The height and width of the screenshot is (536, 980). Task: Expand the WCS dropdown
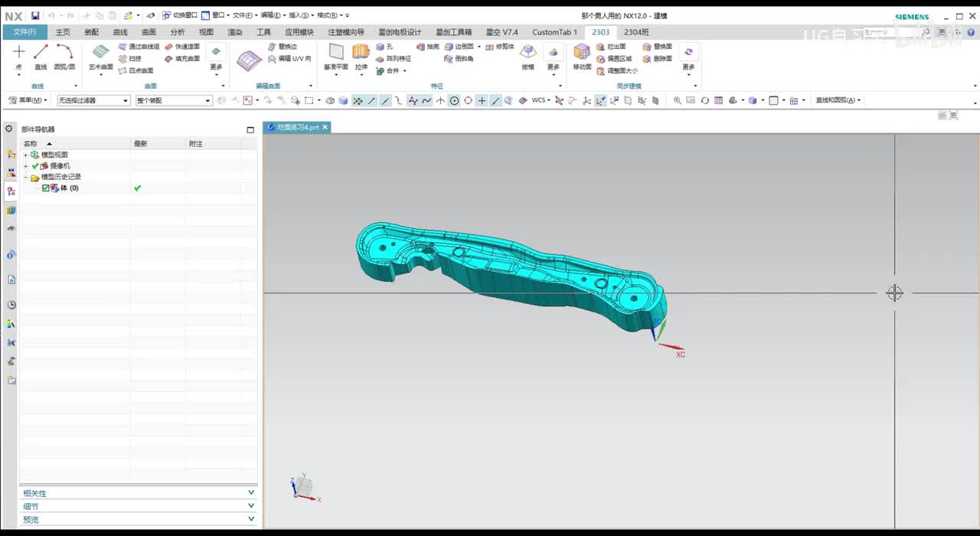coord(550,100)
